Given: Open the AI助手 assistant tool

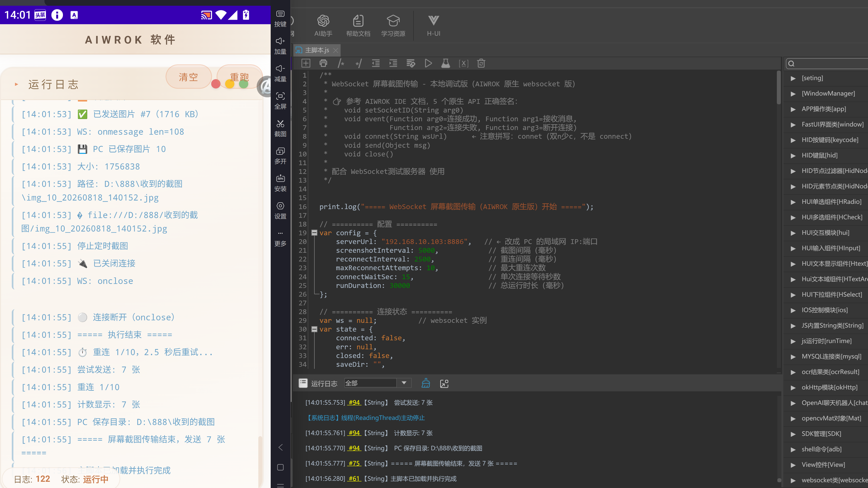Looking at the screenshot, I should point(323,26).
